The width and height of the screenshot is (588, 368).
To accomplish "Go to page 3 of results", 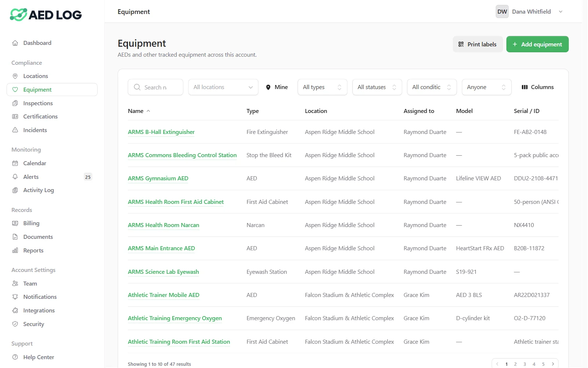I will tap(524, 364).
